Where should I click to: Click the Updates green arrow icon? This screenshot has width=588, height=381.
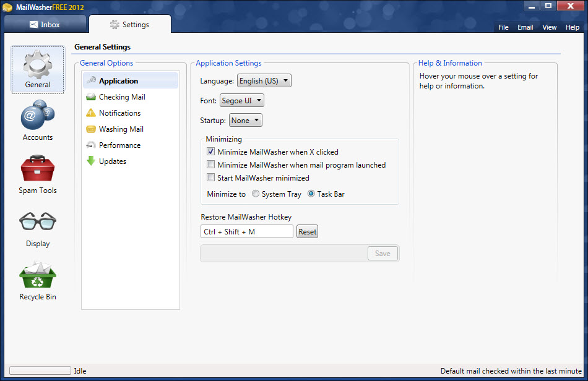click(91, 161)
